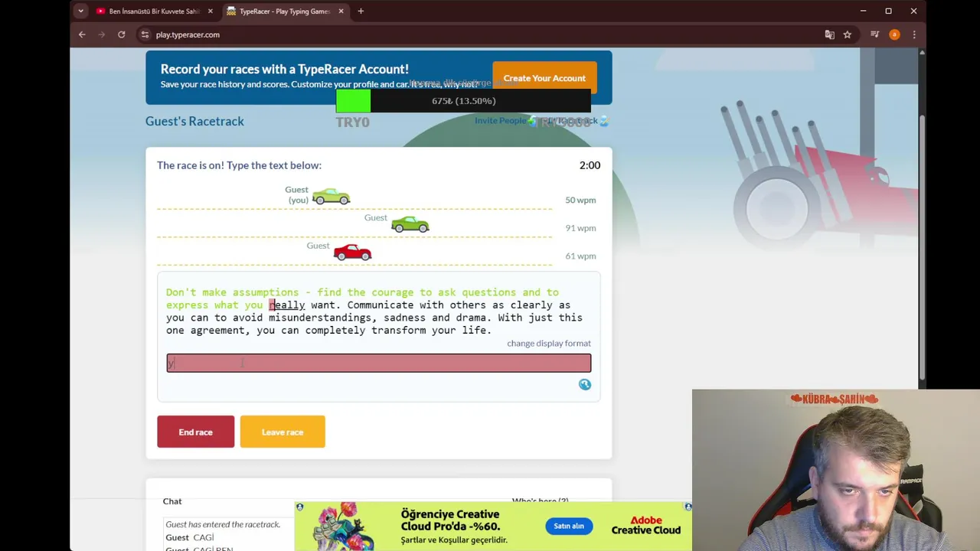Open the tab search dropdown arrow
Viewport: 980px width, 551px height.
[x=80, y=11]
